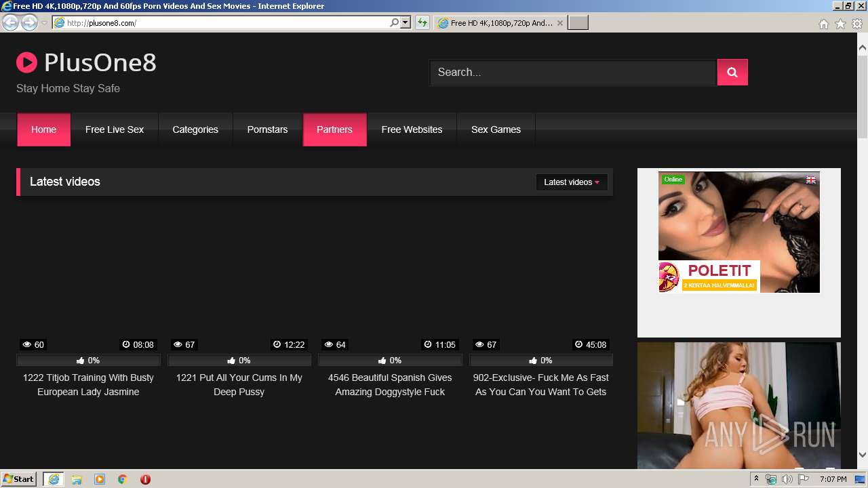Click the PlusOne8 site title

tap(100, 63)
